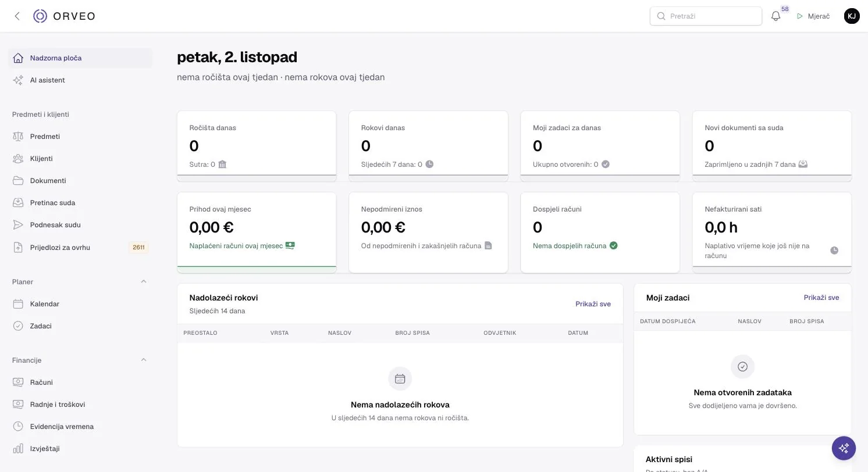Open the Prihod ovaj mjesec card
The height and width of the screenshot is (472, 868).
(257, 233)
